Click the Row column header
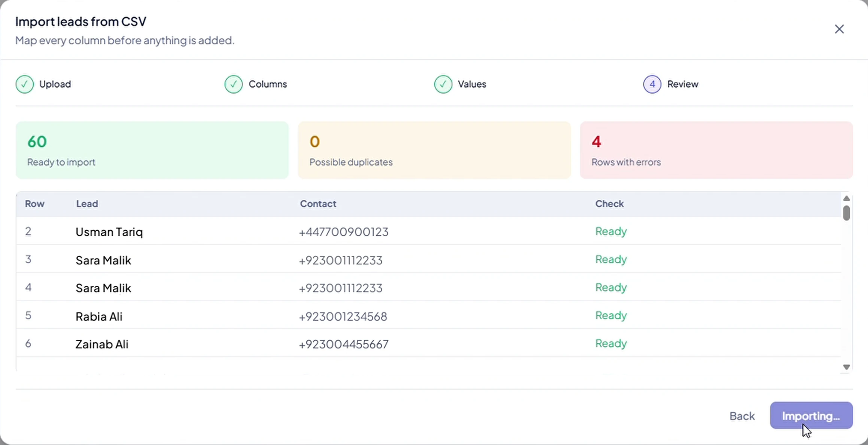This screenshot has height=445, width=868. pyautogui.click(x=35, y=204)
